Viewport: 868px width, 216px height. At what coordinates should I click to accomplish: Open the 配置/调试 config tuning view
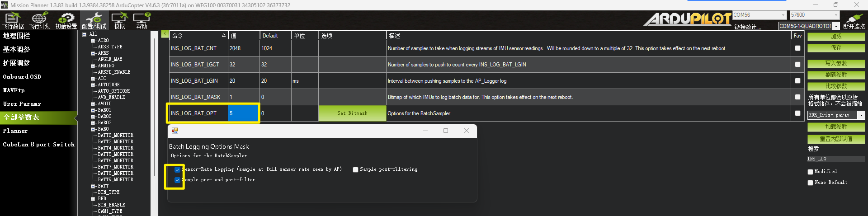pos(94,21)
